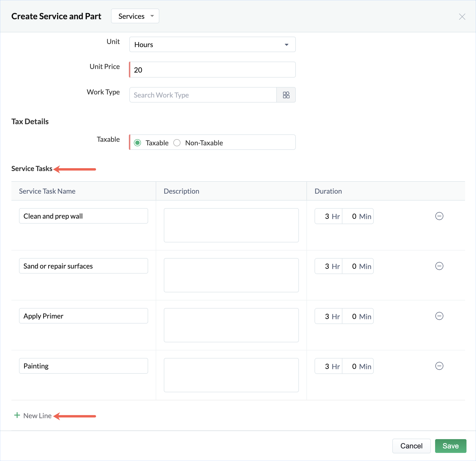Remove the Clean and prep wall task row

pos(439,216)
